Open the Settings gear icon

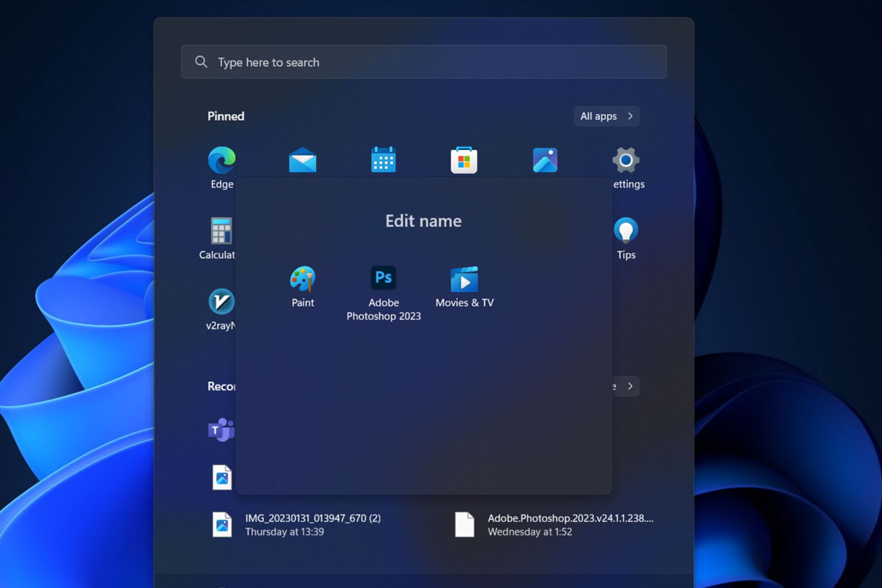pos(626,160)
